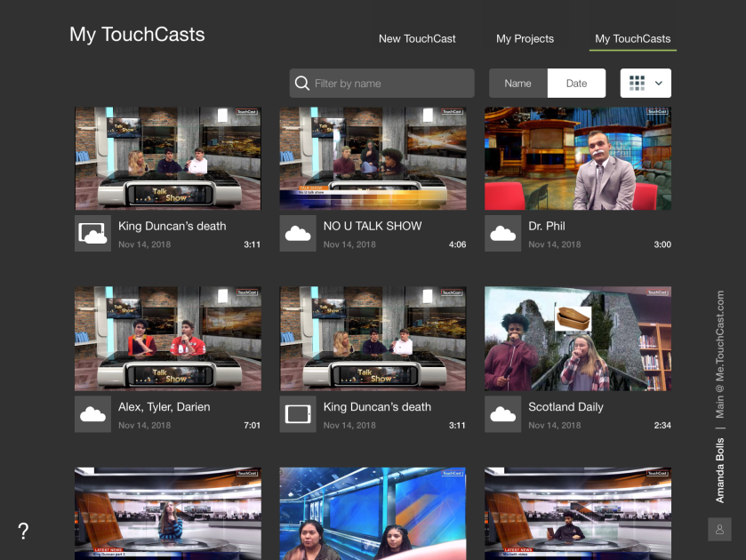The image size is (746, 560).
Task: Open help with the question mark icon
Action: click(x=23, y=531)
